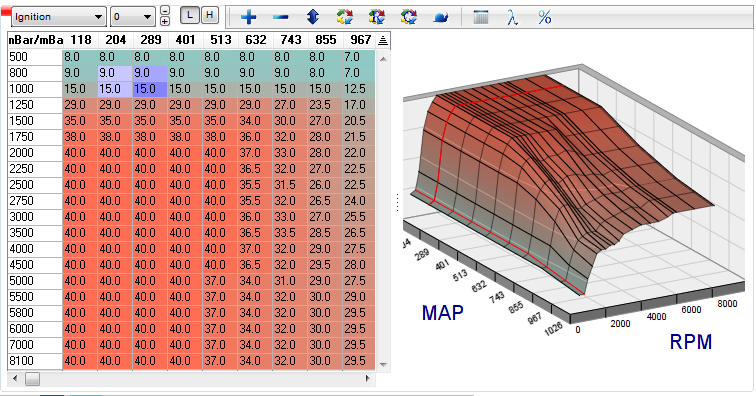Screen dimensions: 756x396
Task: Click the horizontal scrollbar right arrow
Action: [x=368, y=379]
